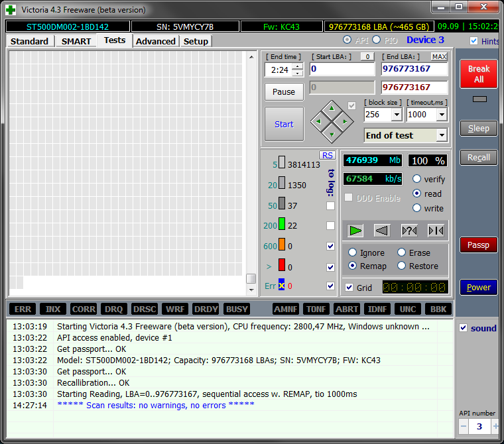Click the AMNF error indicator

pos(286,309)
